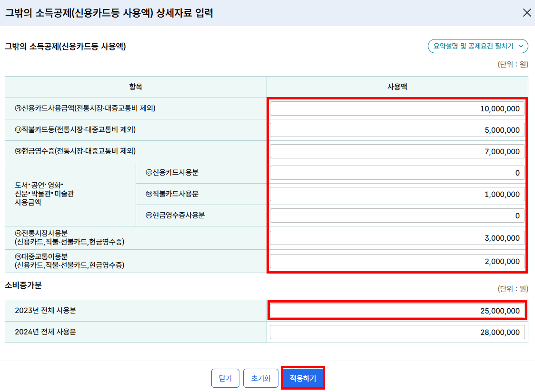535x392 pixels.
Task: Select the 신용카드사용금액 amount field
Action: 397,108
